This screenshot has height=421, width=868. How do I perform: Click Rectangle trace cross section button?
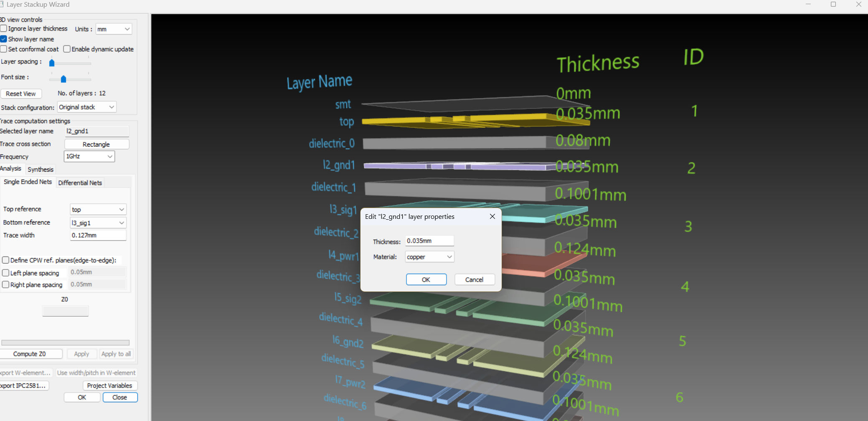tap(96, 144)
